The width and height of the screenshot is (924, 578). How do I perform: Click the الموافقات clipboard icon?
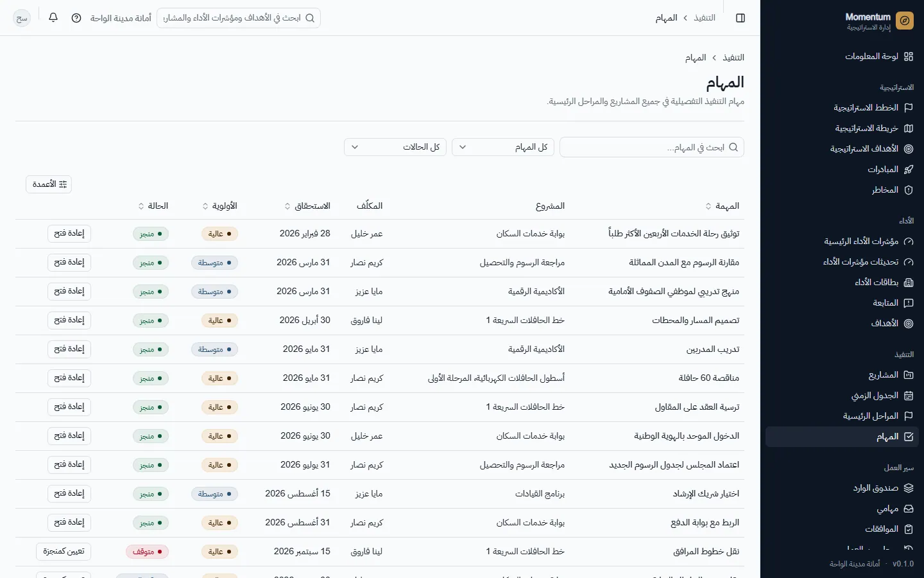click(x=909, y=529)
